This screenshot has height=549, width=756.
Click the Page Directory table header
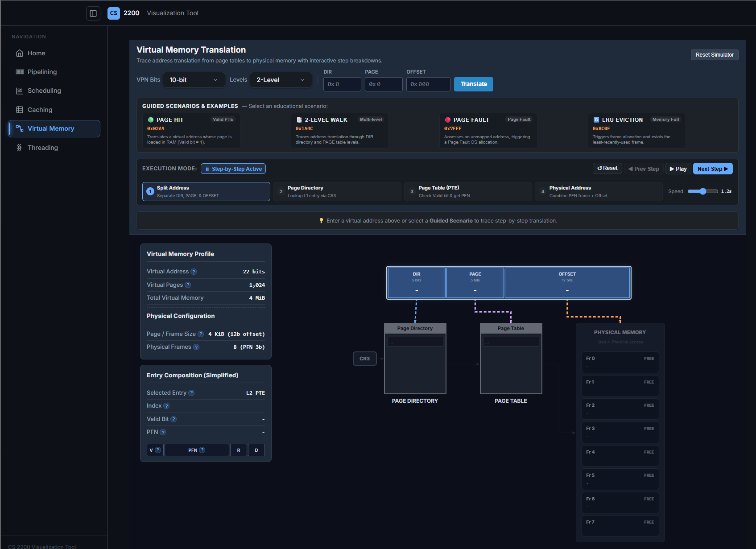[415, 328]
